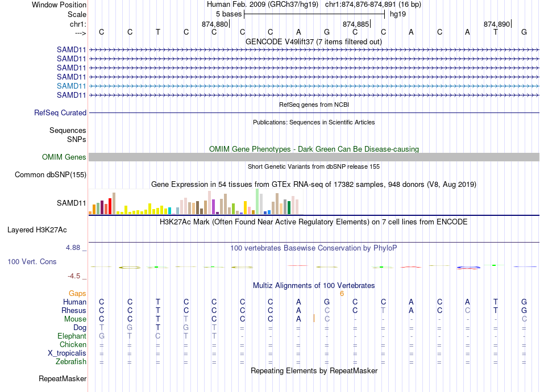Click Short Genetic Variants from dbSNP title
This screenshot has height=392, width=540.
314,166
